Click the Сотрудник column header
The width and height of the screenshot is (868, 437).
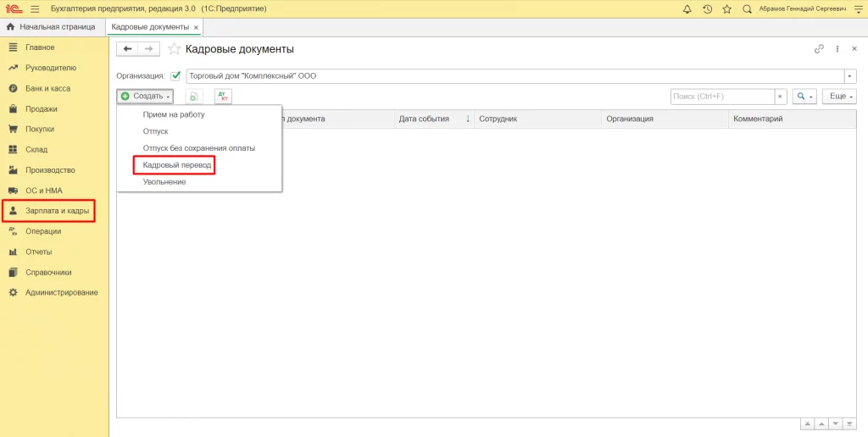point(537,119)
